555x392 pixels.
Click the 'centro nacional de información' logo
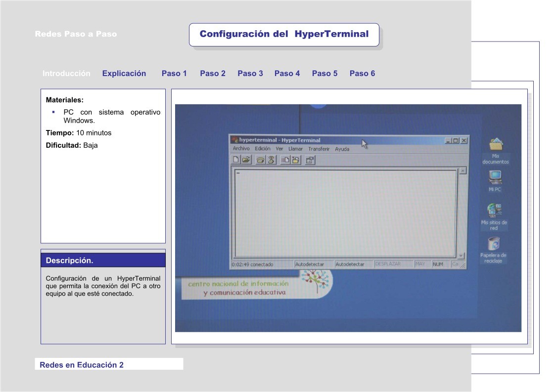click(256, 284)
